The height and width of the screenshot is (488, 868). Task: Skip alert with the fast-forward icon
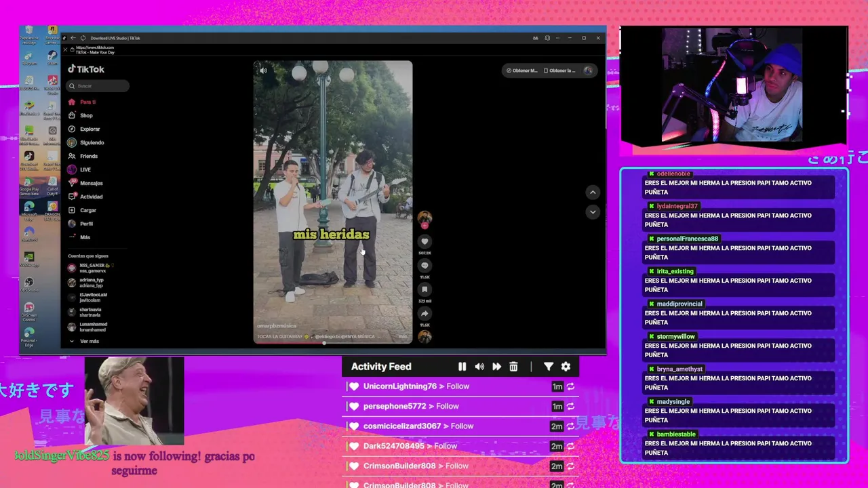click(496, 367)
